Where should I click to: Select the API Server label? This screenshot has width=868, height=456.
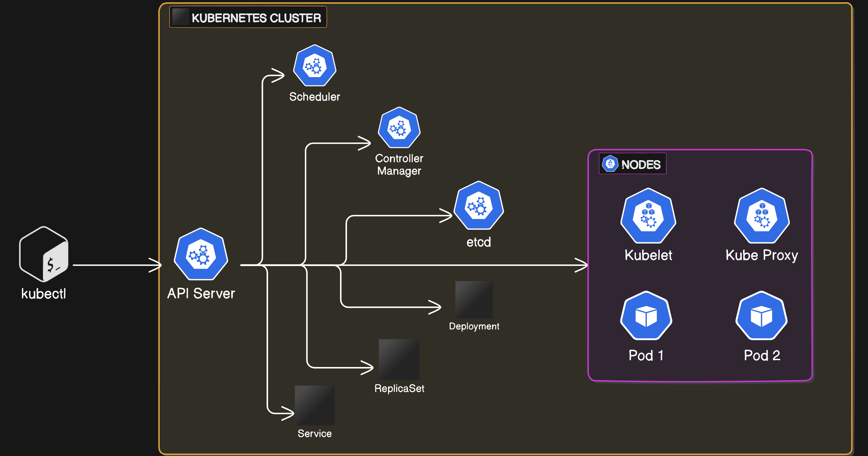[x=201, y=293]
